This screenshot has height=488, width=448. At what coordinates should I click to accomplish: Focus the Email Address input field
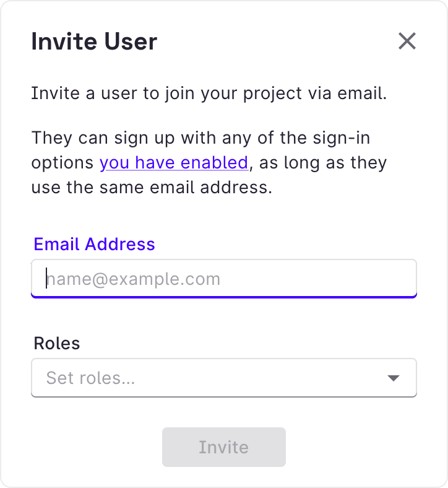pos(223,279)
